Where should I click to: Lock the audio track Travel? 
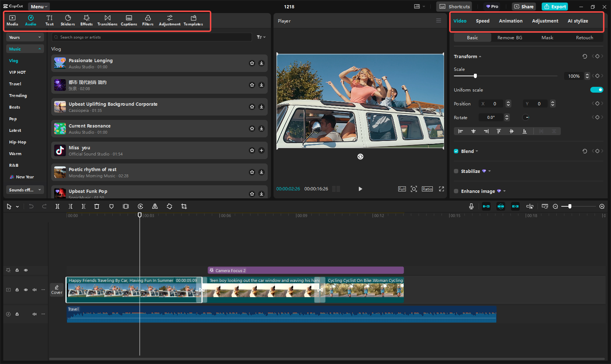click(x=17, y=314)
